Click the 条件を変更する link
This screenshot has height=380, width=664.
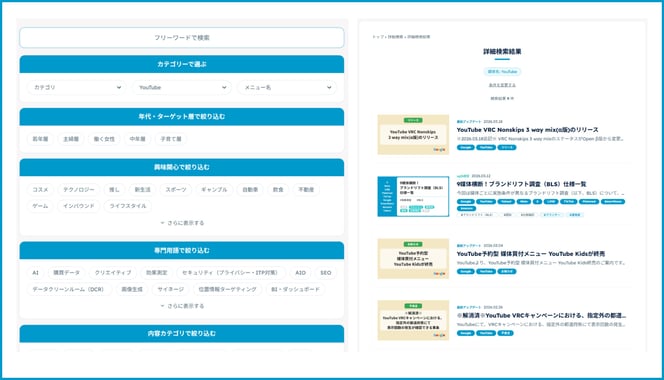click(x=502, y=85)
